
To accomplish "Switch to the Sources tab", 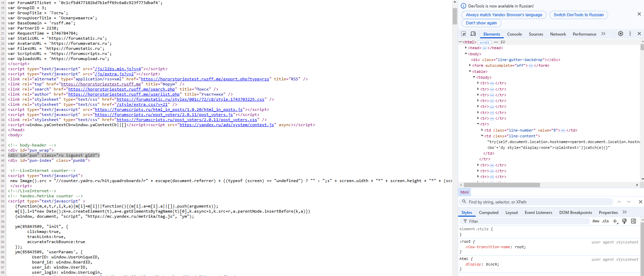I will coord(536,34).
